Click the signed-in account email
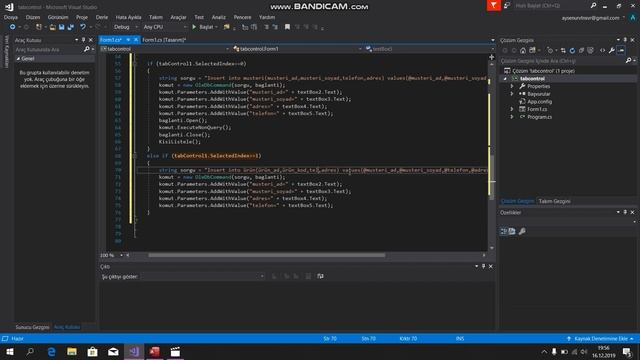The image size is (640, 360). (x=590, y=18)
